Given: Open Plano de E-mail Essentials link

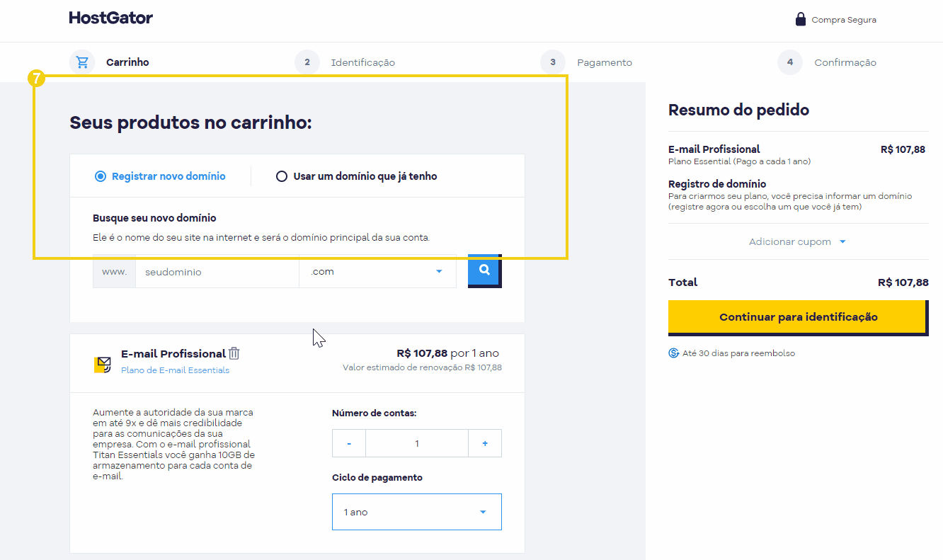Looking at the screenshot, I should click(175, 370).
